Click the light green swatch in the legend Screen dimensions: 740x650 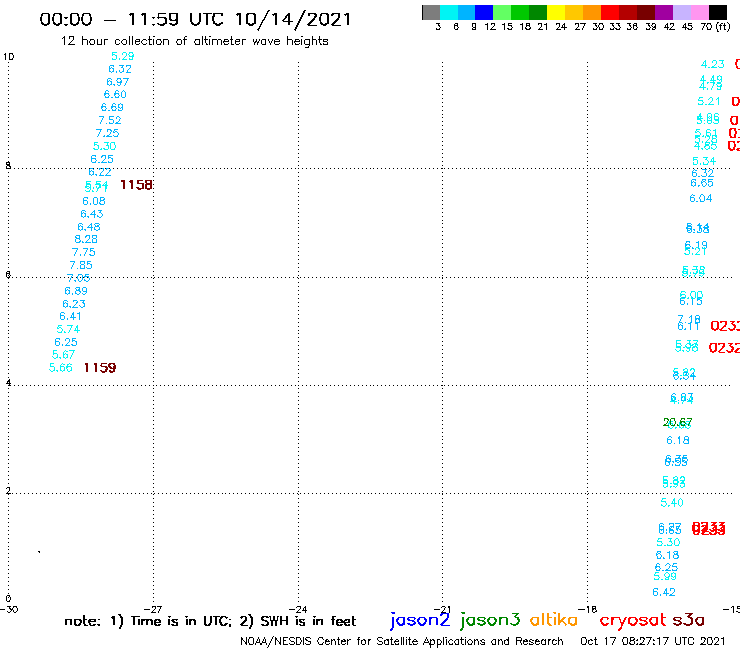[x=502, y=12]
